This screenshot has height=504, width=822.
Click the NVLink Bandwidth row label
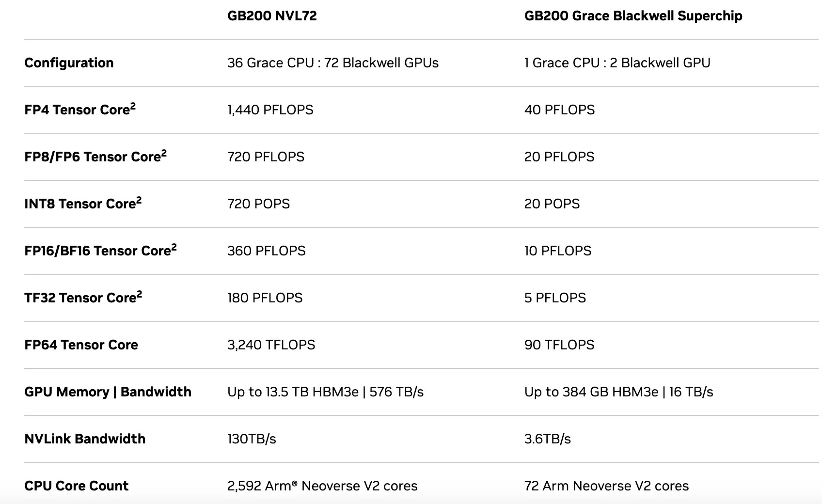[x=85, y=439]
